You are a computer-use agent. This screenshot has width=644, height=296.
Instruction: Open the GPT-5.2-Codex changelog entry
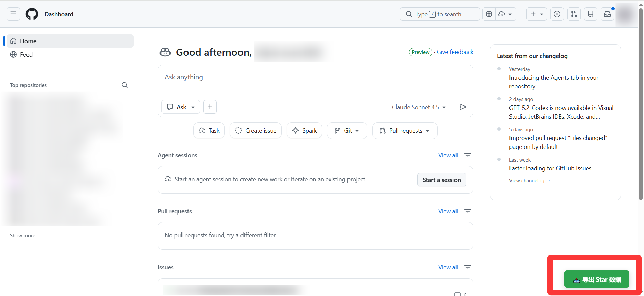tap(561, 112)
